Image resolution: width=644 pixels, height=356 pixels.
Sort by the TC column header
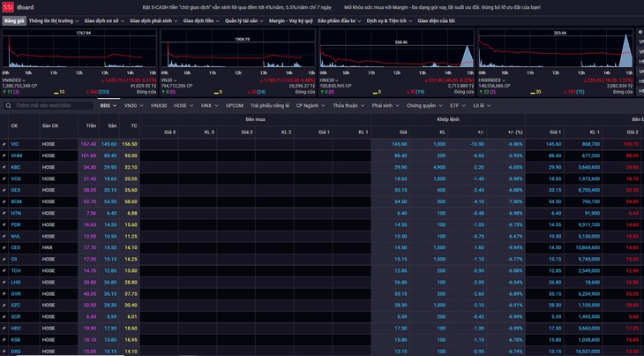(x=134, y=125)
